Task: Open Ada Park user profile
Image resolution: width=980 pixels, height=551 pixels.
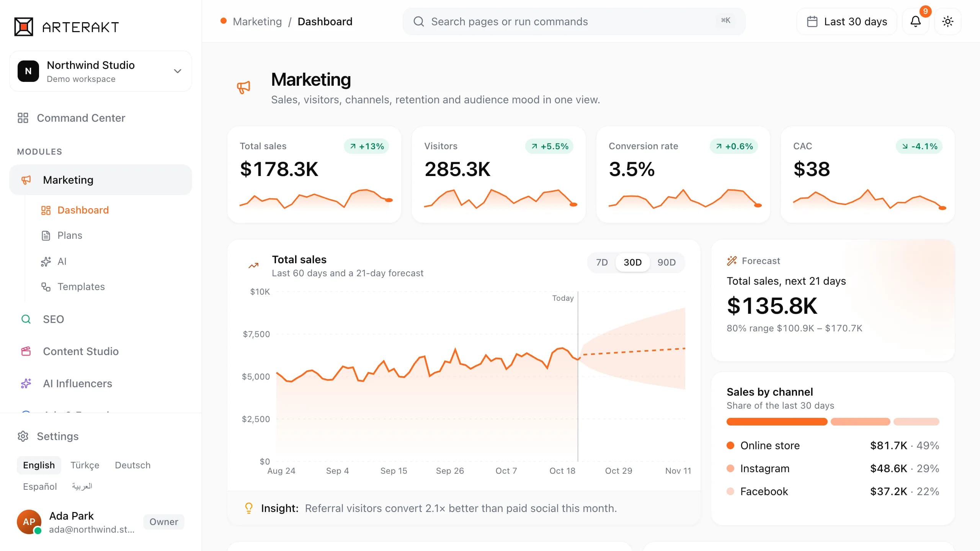Action: click(101, 522)
